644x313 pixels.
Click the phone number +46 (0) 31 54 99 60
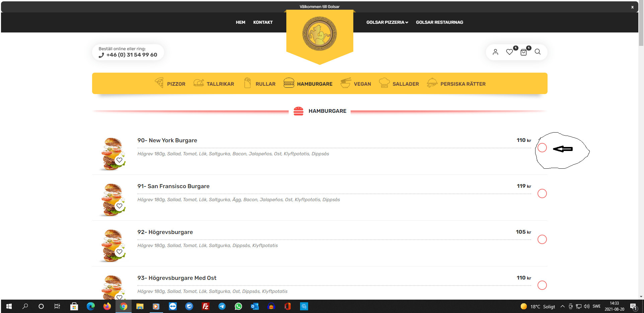tap(132, 55)
